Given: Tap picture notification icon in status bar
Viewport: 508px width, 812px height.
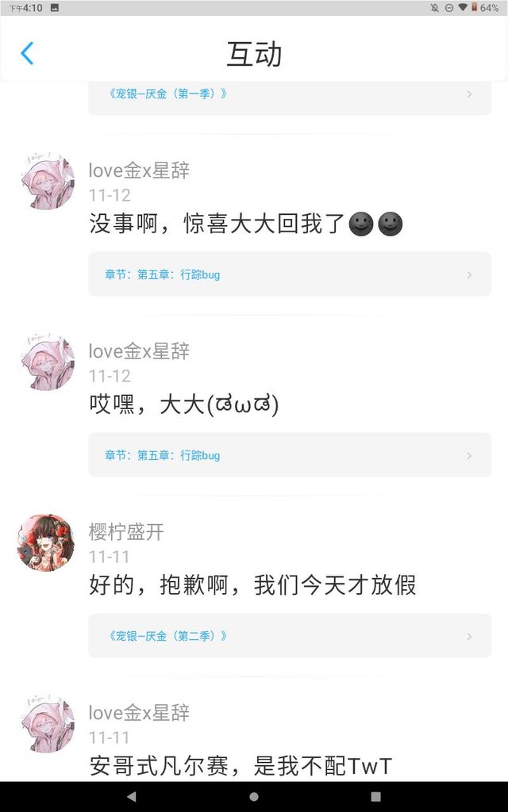Looking at the screenshot, I should tap(55, 8).
